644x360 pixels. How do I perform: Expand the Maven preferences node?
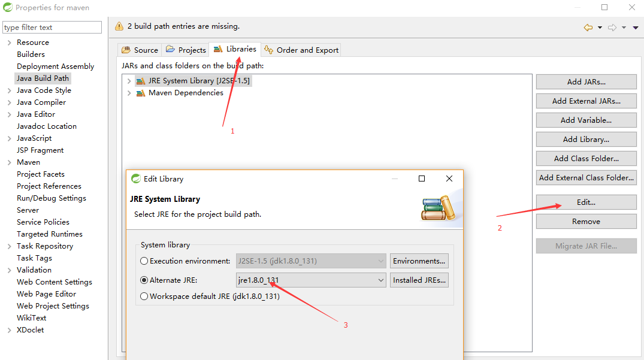9,162
